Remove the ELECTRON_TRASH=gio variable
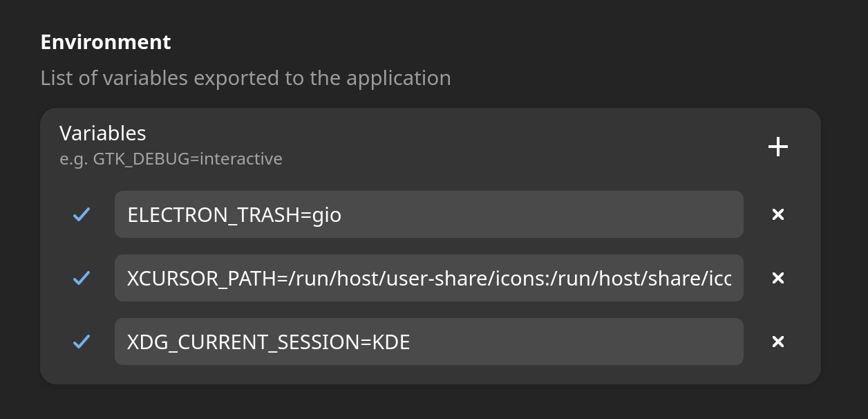Screen dimensions: 868x419 778,215
